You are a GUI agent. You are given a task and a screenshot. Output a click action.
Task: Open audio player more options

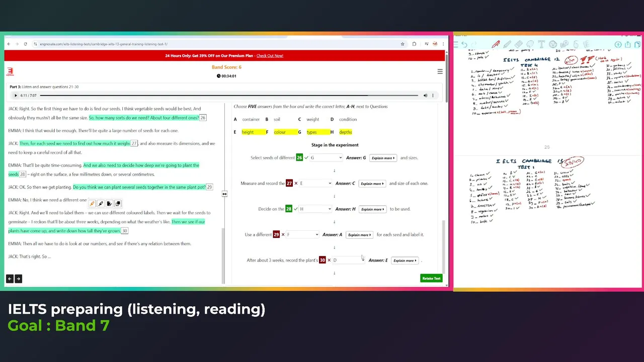433,96
